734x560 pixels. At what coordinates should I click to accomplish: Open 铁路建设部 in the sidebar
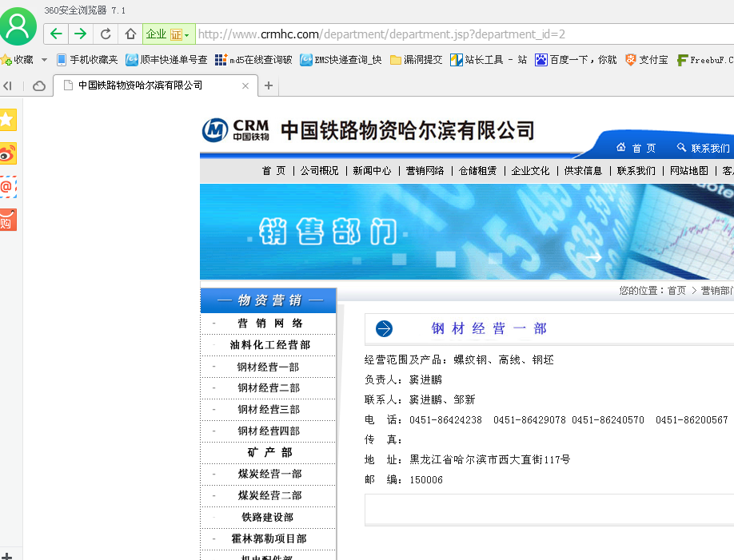click(x=268, y=517)
